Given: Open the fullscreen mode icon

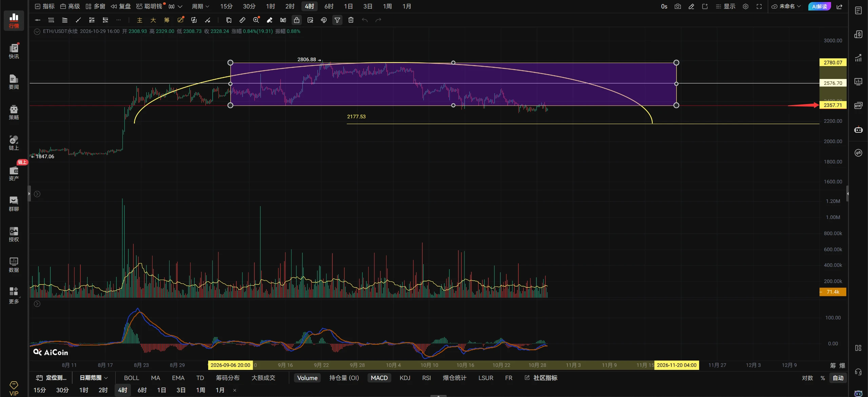Looking at the screenshot, I should coord(759,6).
